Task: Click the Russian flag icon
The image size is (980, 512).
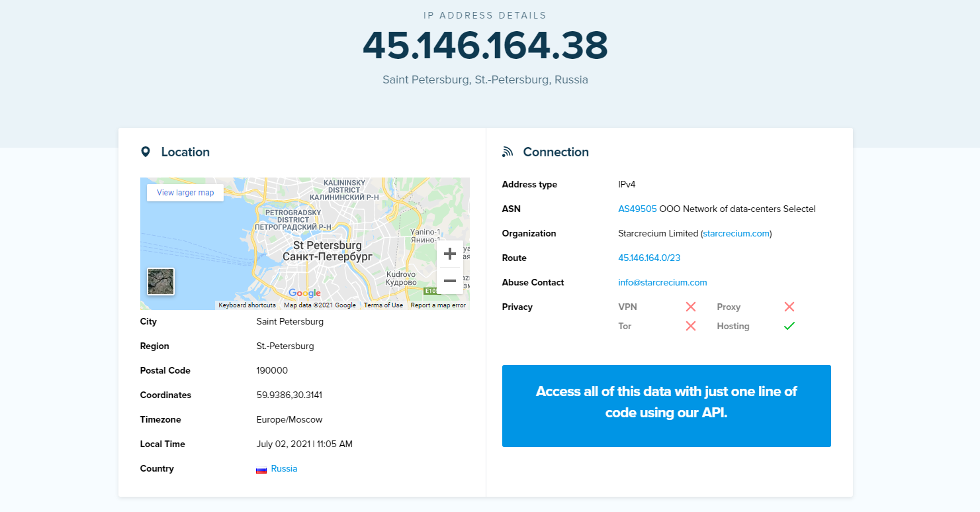Action: [261, 469]
